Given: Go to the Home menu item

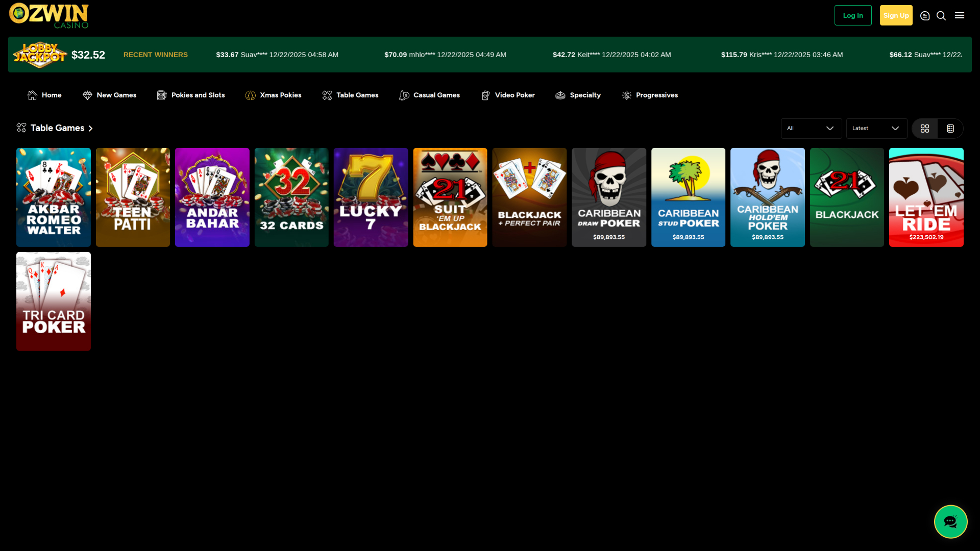Looking at the screenshot, I should tap(44, 95).
